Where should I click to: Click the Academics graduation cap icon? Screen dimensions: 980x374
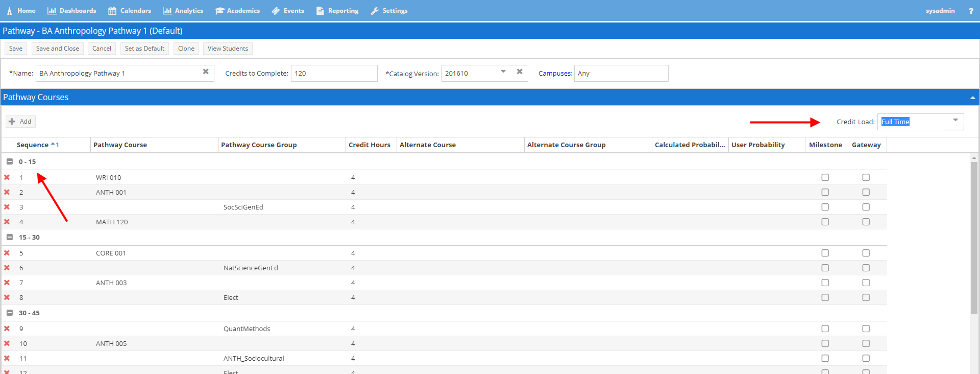pos(219,11)
